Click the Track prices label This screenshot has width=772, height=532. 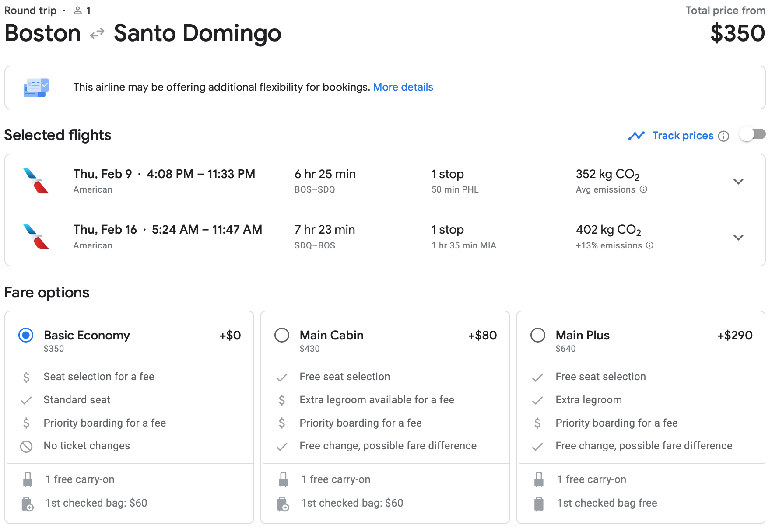683,136
